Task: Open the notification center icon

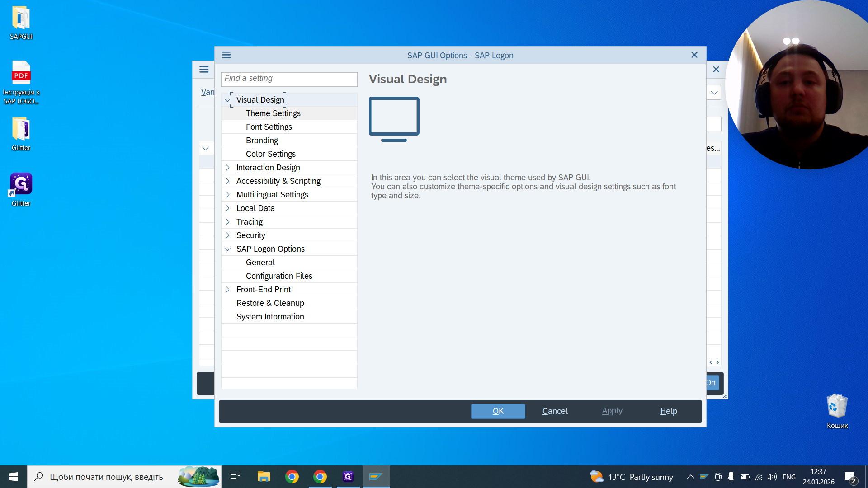Action: 850,477
